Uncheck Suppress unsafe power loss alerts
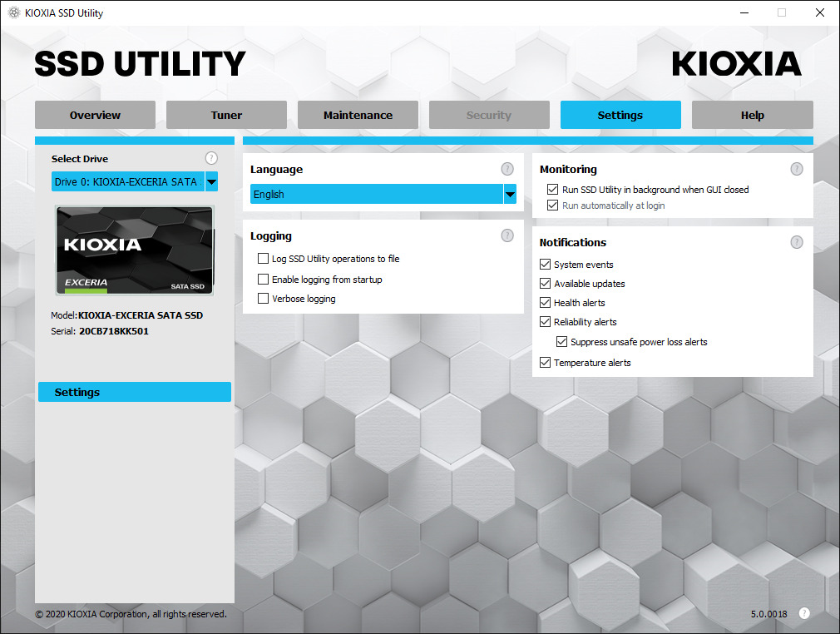Viewport: 840px width, 634px height. (562, 342)
